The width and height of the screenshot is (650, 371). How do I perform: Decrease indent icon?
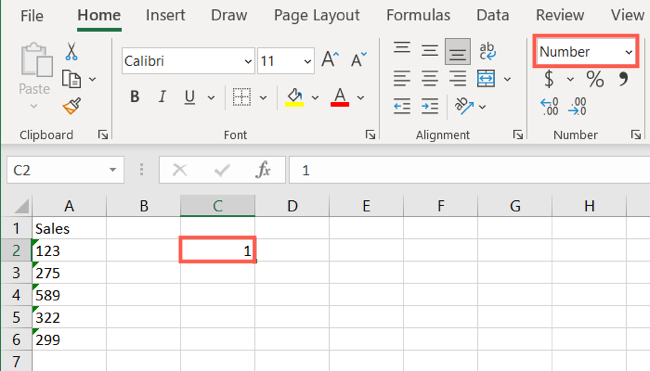(x=402, y=106)
